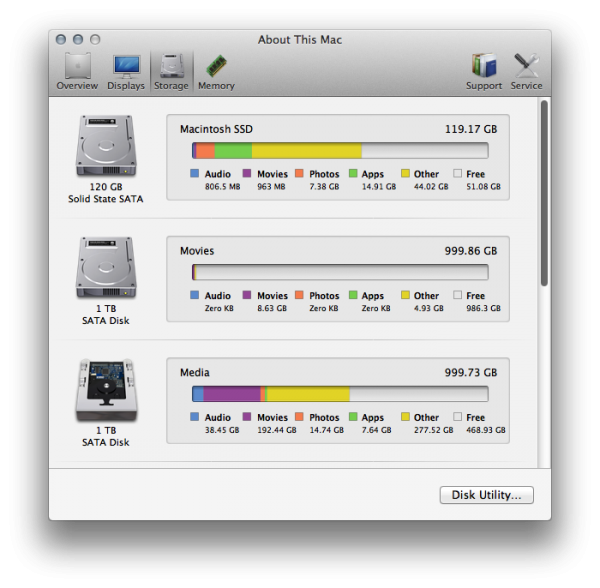Click Macintosh SSD storage usage bar

340,150
